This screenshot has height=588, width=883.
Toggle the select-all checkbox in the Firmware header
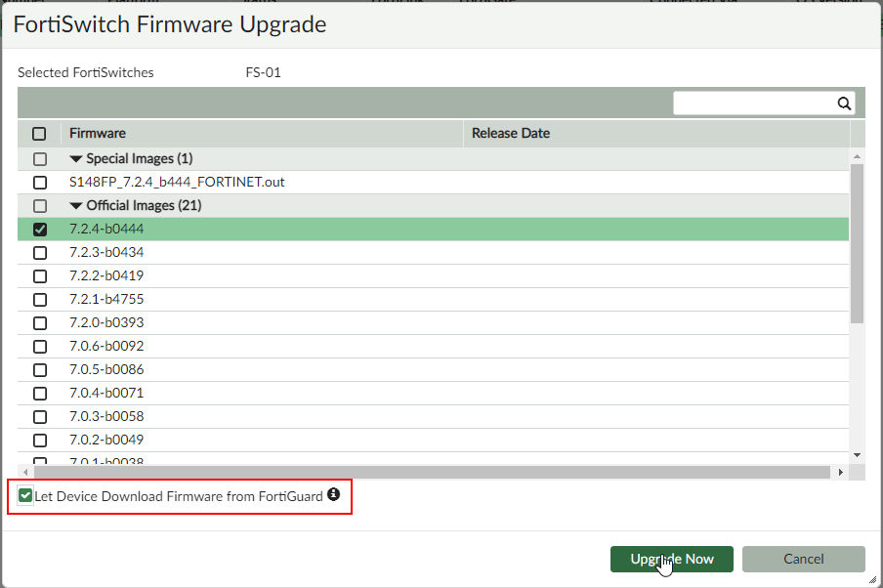39,134
